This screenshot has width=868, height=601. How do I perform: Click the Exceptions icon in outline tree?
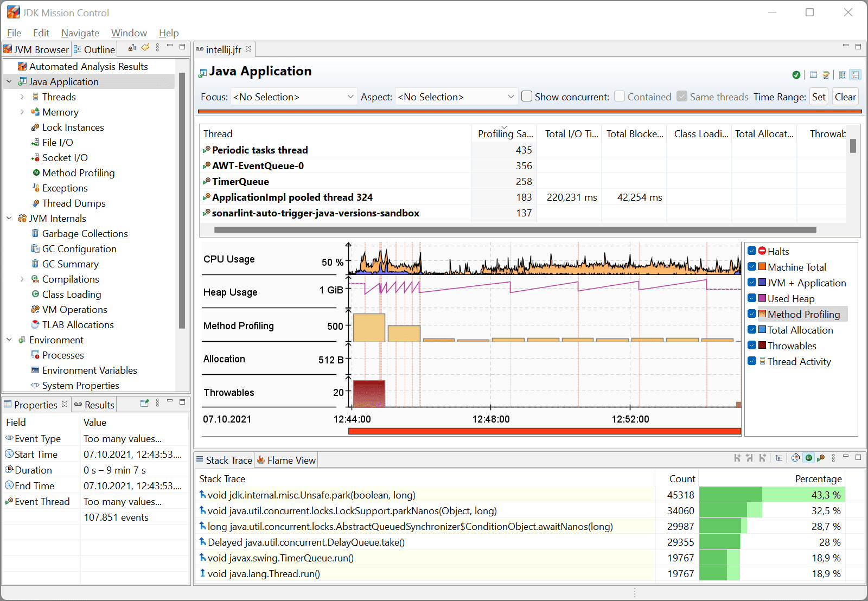(36, 188)
